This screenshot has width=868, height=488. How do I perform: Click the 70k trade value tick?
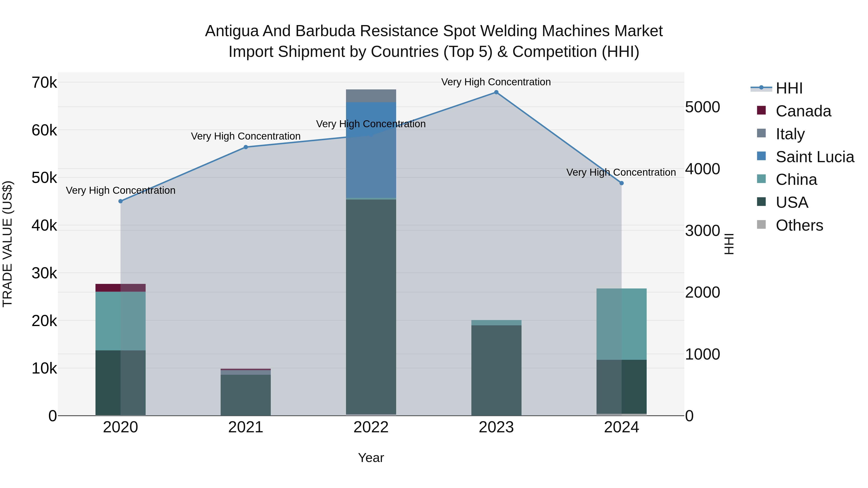pyautogui.click(x=44, y=82)
